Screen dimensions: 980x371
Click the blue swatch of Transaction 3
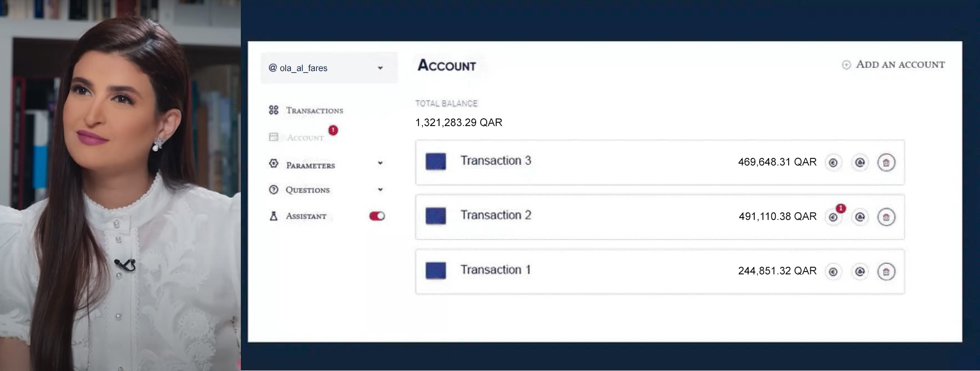pos(436,162)
